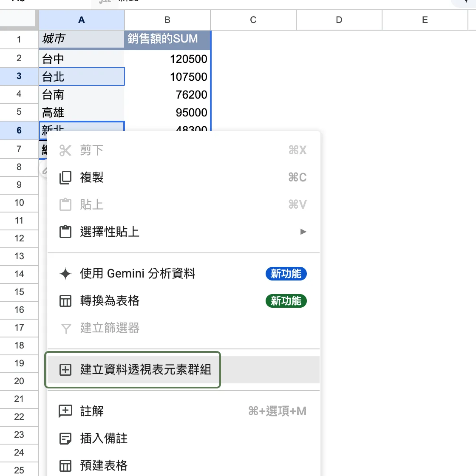Click the 高雄 cell
The width and height of the screenshot is (476, 476).
coord(82,113)
